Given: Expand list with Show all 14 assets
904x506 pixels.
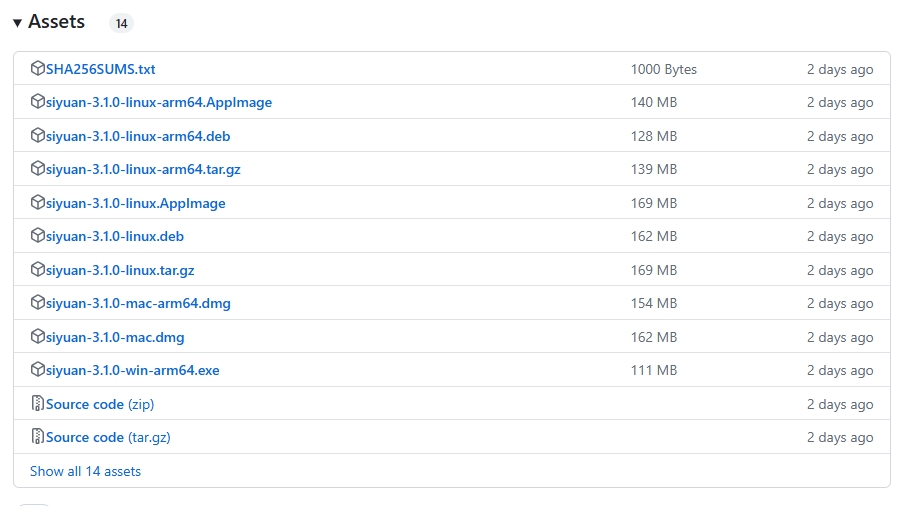Looking at the screenshot, I should click(x=85, y=471).
